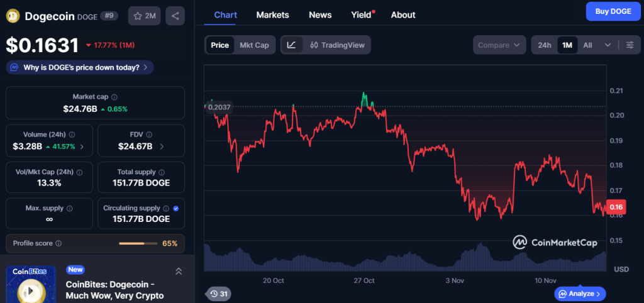
Task: Switch chart to Mkt Cap view
Action: click(255, 45)
